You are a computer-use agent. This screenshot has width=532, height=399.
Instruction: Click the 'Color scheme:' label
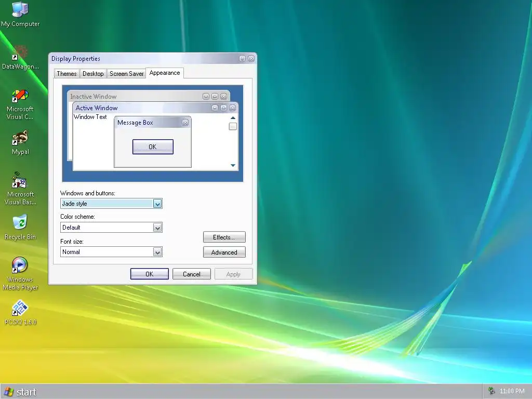pyautogui.click(x=77, y=217)
